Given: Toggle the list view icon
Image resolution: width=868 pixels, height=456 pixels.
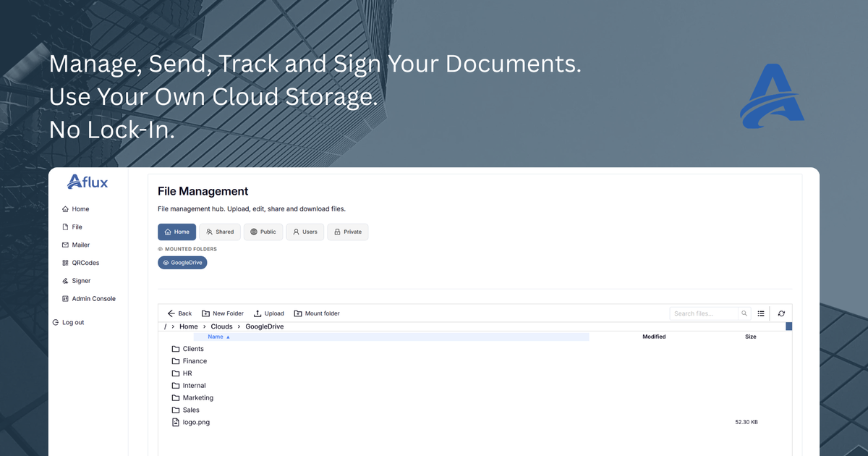Looking at the screenshot, I should click(761, 313).
